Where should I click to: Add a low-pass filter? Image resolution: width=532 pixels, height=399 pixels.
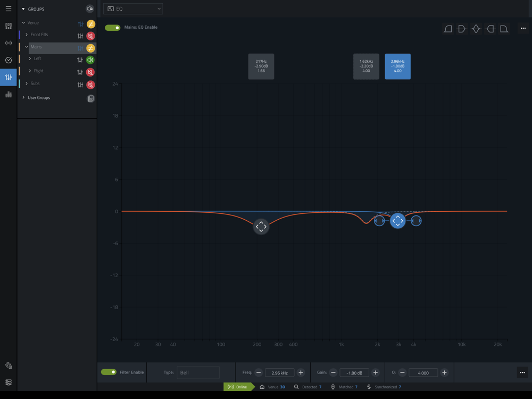(504, 29)
